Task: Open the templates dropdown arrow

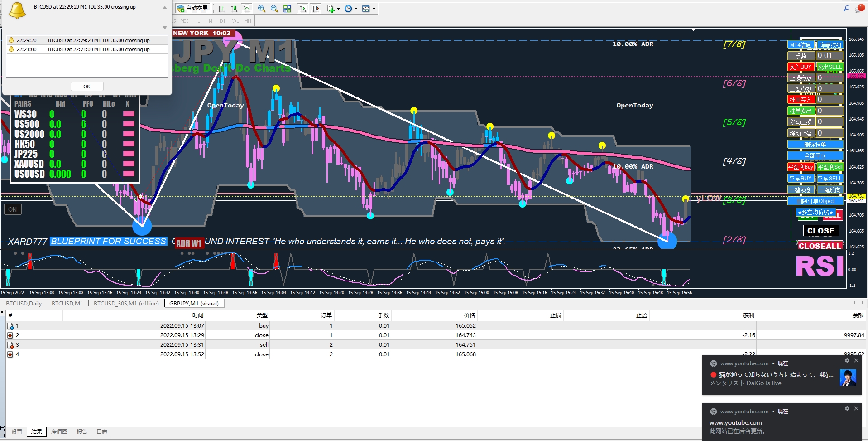Action: pos(374,9)
